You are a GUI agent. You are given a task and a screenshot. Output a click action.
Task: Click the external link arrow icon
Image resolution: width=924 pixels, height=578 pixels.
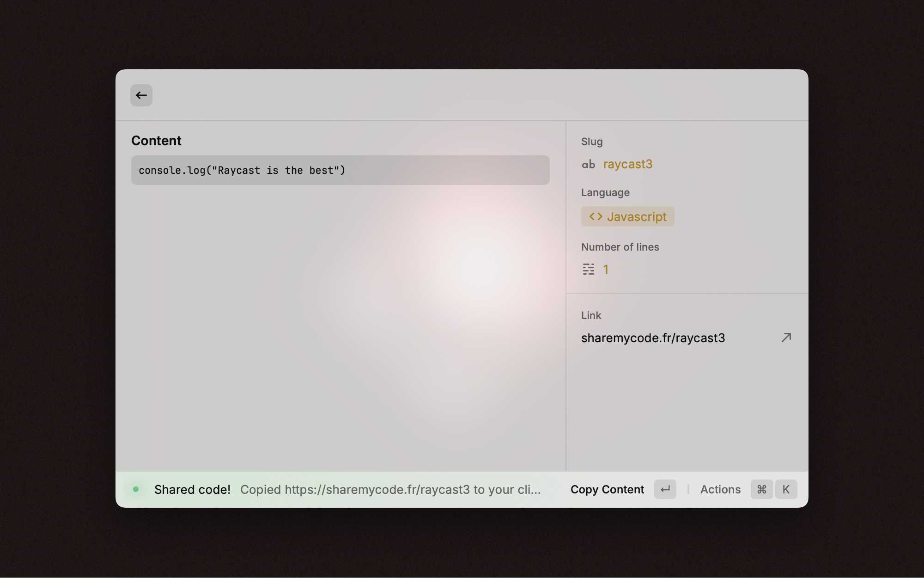(x=786, y=338)
